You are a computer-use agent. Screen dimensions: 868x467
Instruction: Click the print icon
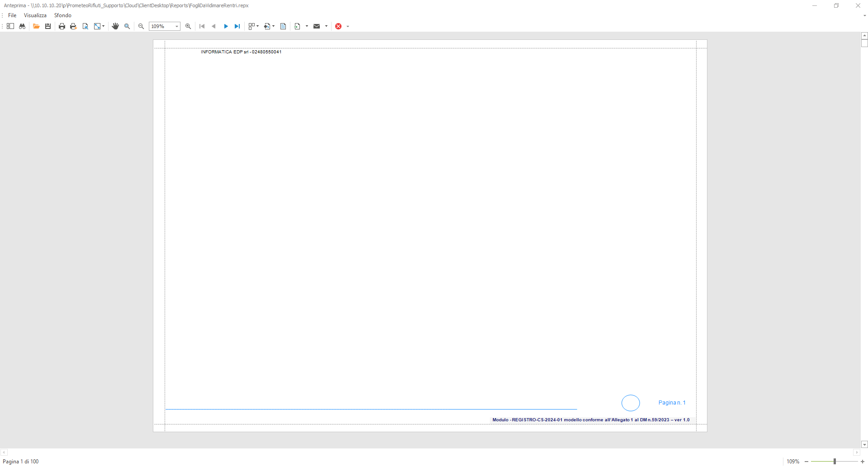tap(62, 26)
